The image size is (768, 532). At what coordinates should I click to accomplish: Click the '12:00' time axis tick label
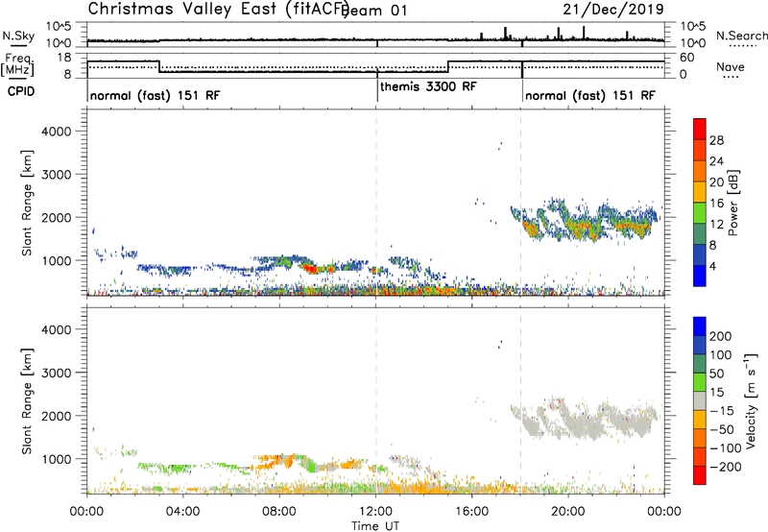click(x=375, y=512)
